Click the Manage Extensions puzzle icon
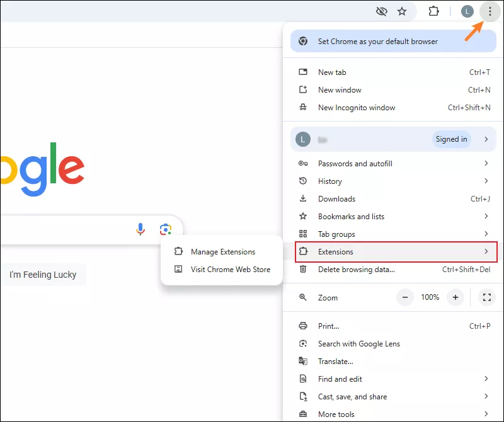This screenshot has height=422, width=504. point(178,251)
